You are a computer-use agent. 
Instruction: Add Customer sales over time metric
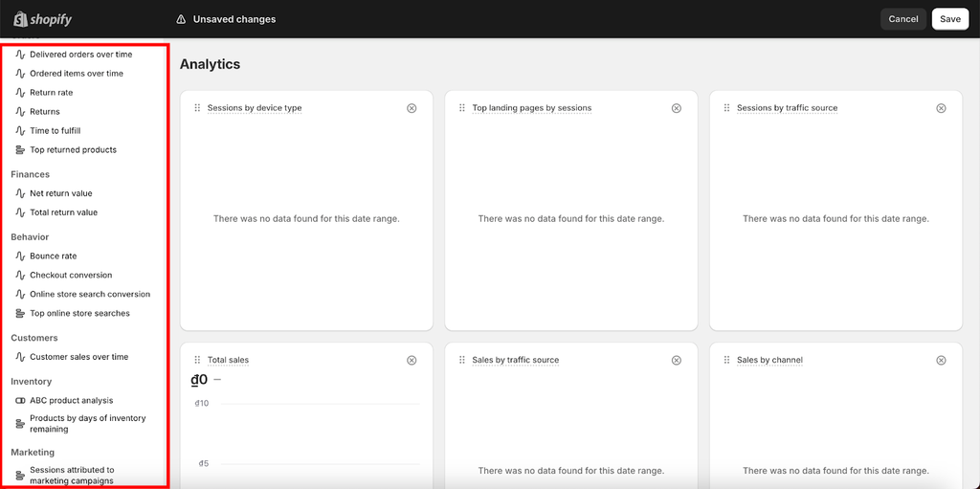coord(79,357)
